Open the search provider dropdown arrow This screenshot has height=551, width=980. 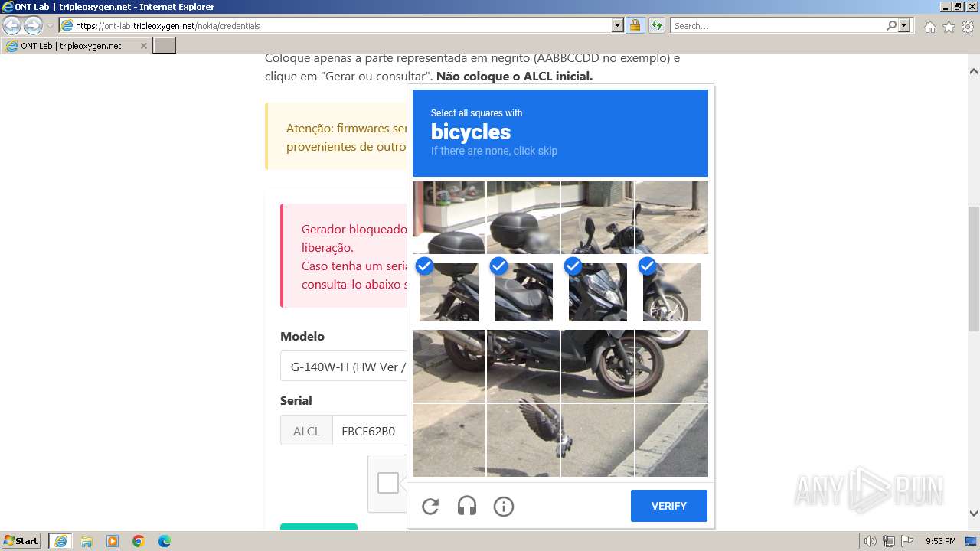tap(904, 25)
